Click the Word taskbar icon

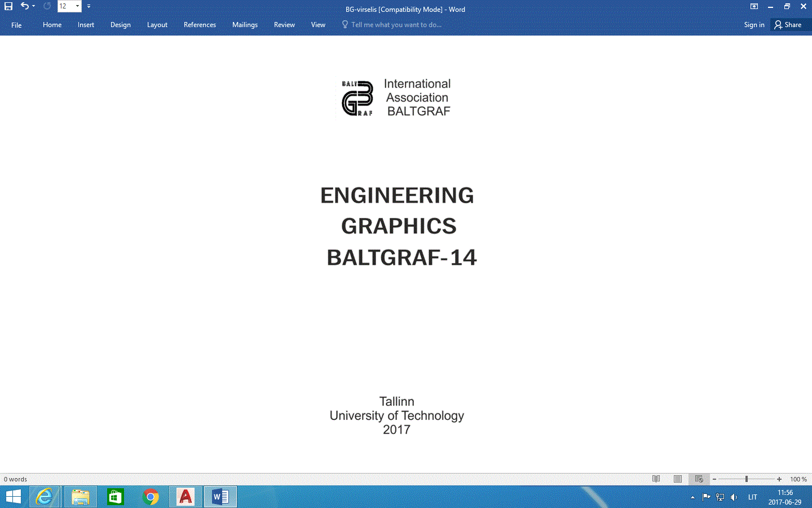click(220, 497)
